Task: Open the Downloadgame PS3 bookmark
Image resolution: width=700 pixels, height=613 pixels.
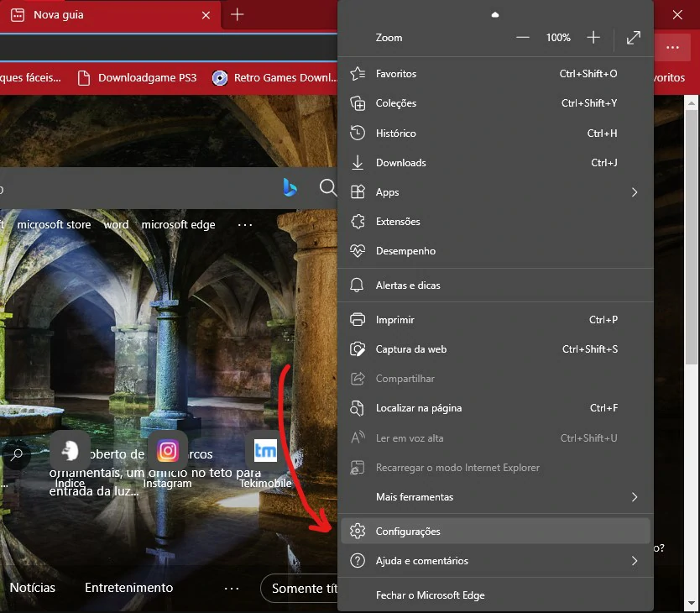Action: 138,78
